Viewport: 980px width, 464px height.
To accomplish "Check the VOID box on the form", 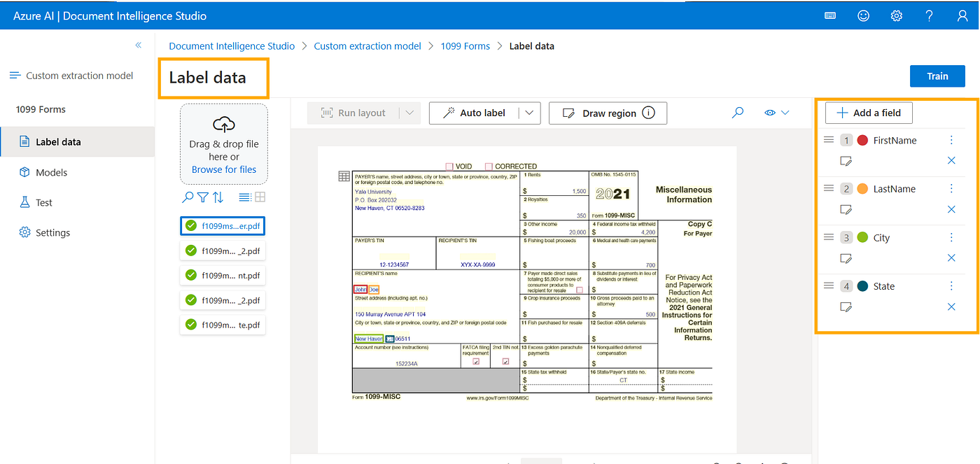I will point(449,167).
